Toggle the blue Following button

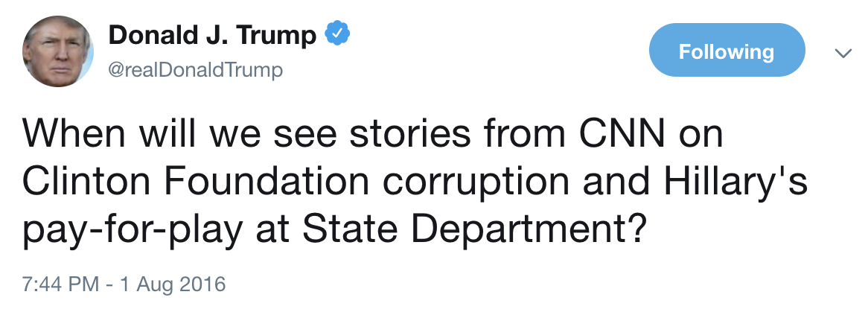[727, 51]
